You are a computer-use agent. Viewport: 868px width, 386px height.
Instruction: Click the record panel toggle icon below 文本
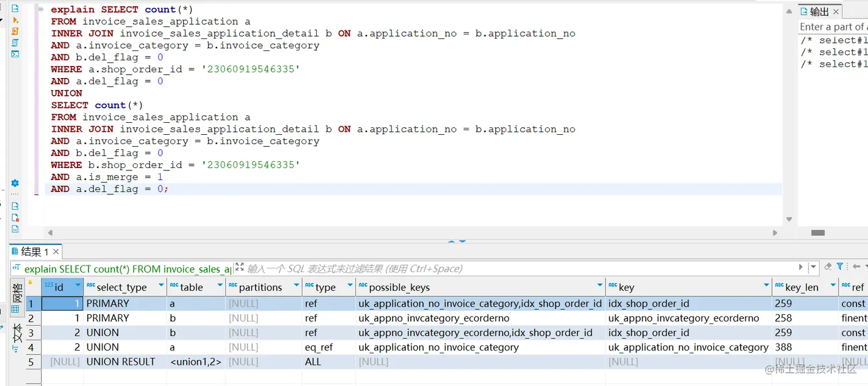coord(15,349)
